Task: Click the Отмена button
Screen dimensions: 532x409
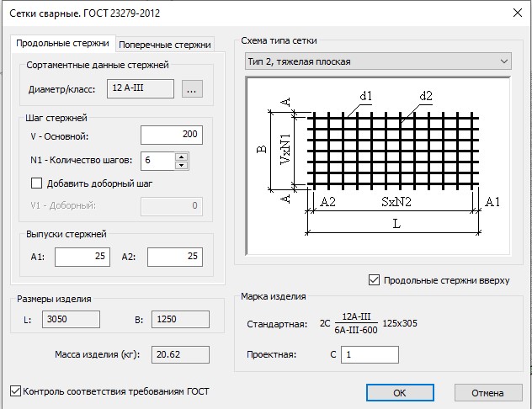Action: click(x=487, y=393)
